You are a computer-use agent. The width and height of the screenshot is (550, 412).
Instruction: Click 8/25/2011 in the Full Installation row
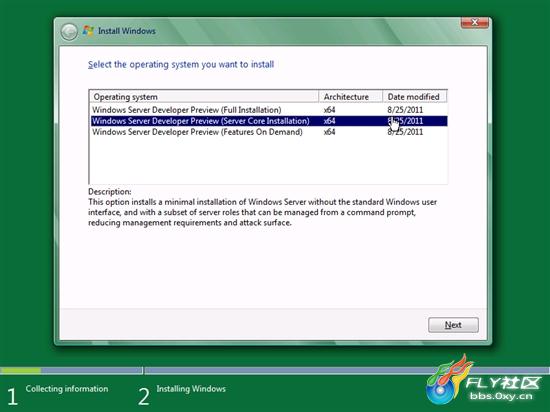405,110
